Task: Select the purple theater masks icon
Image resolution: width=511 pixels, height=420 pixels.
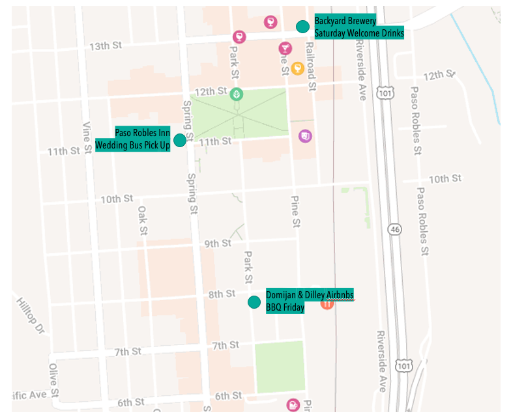Action: click(x=305, y=136)
